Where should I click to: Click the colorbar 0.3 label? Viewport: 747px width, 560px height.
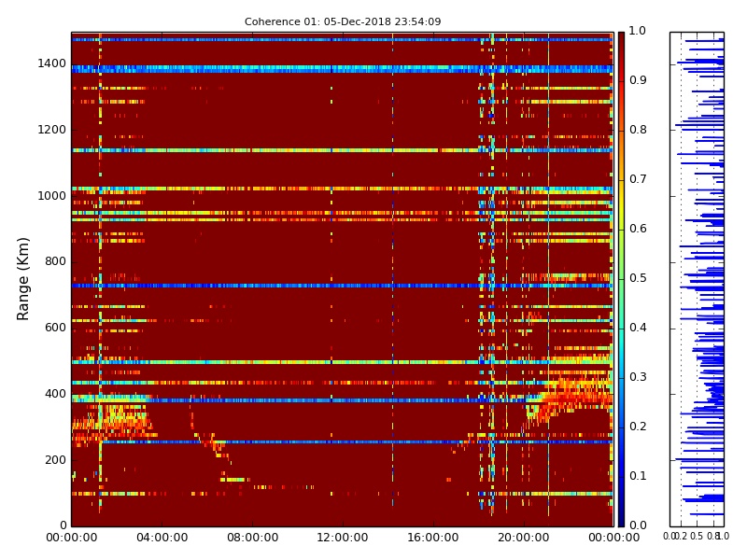click(638, 377)
